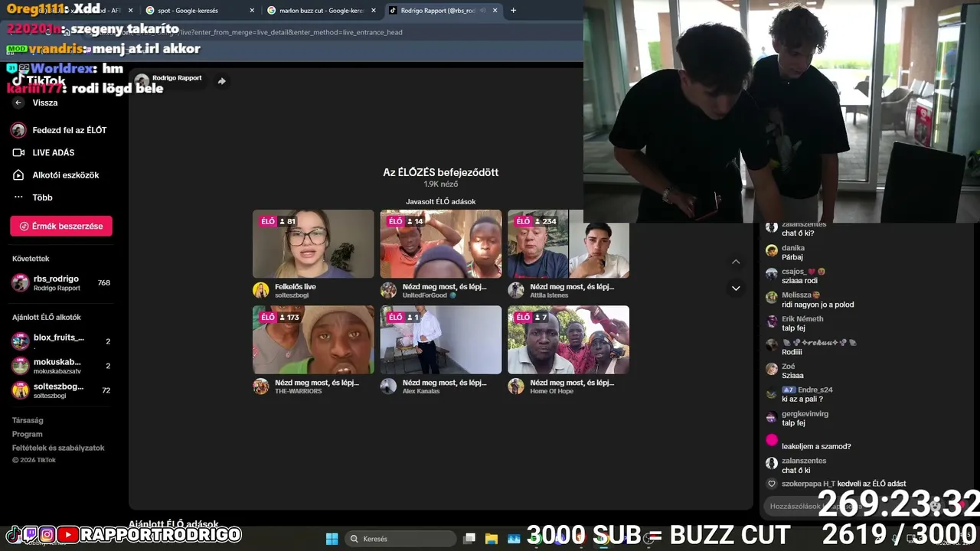The width and height of the screenshot is (980, 551).
Task: Click the Alkotói eszközök sidebar label
Action: coord(66,175)
